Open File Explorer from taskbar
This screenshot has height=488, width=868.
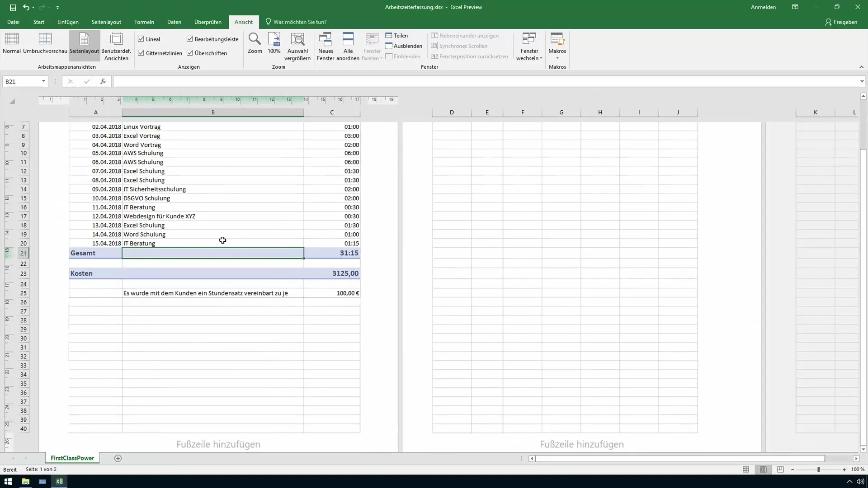click(25, 481)
